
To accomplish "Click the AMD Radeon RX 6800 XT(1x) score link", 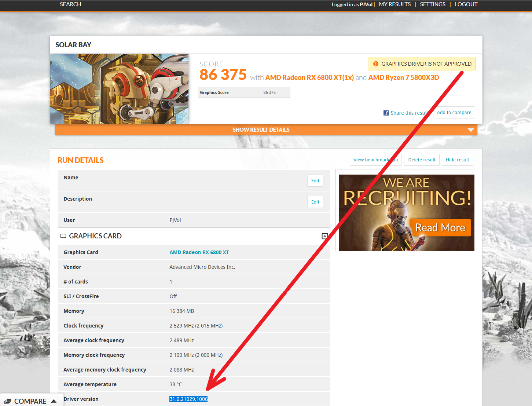I will pos(309,77).
